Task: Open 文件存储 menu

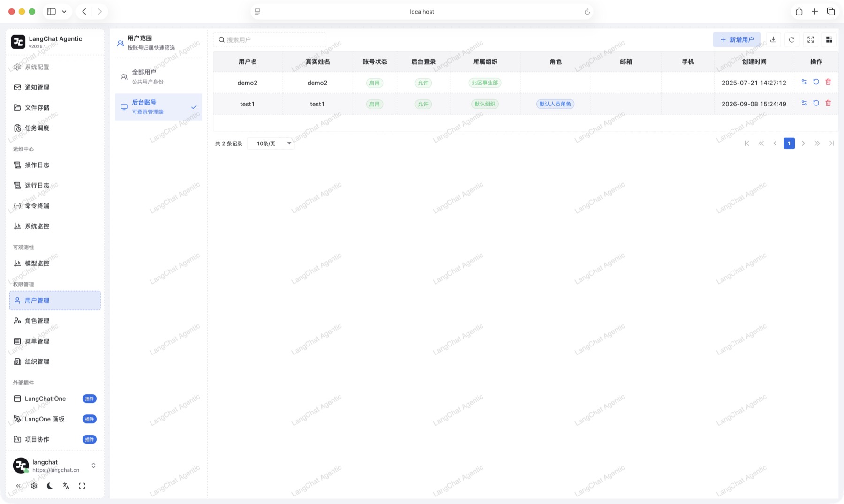Action: pos(55,107)
